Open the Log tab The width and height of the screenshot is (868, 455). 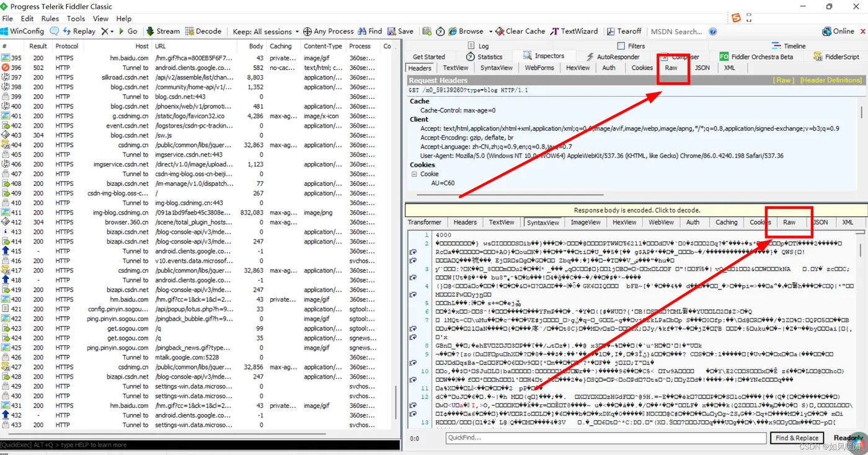click(x=477, y=46)
